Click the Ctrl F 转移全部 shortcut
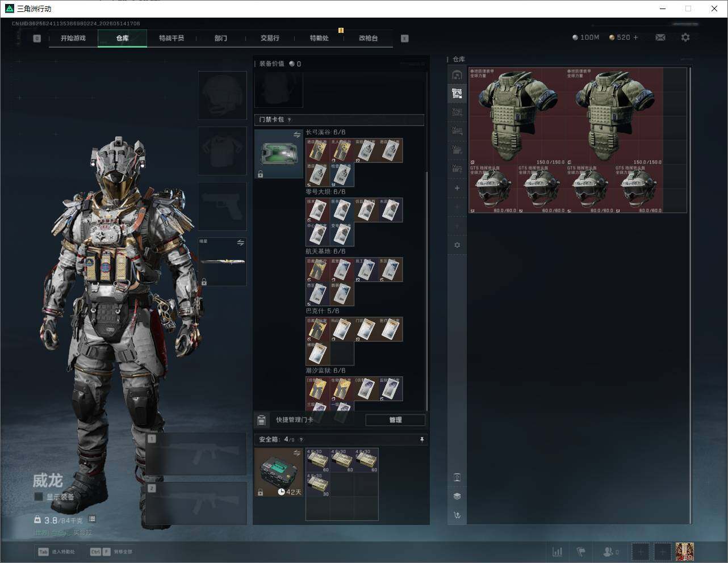 [x=111, y=552]
